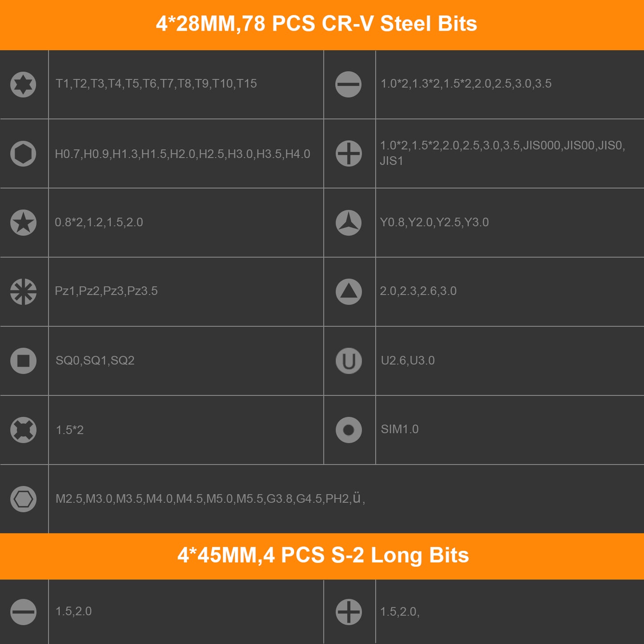Click the SIM pin round icon
644x644 pixels.
tap(349, 430)
